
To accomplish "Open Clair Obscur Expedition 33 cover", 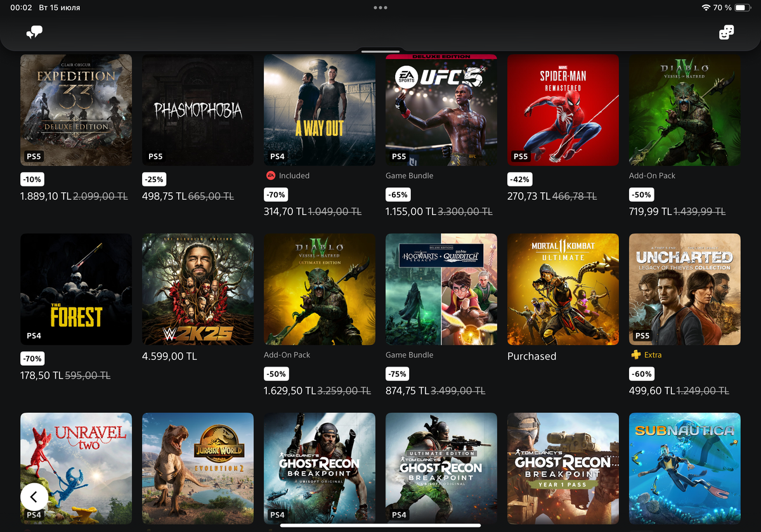I will [x=76, y=110].
